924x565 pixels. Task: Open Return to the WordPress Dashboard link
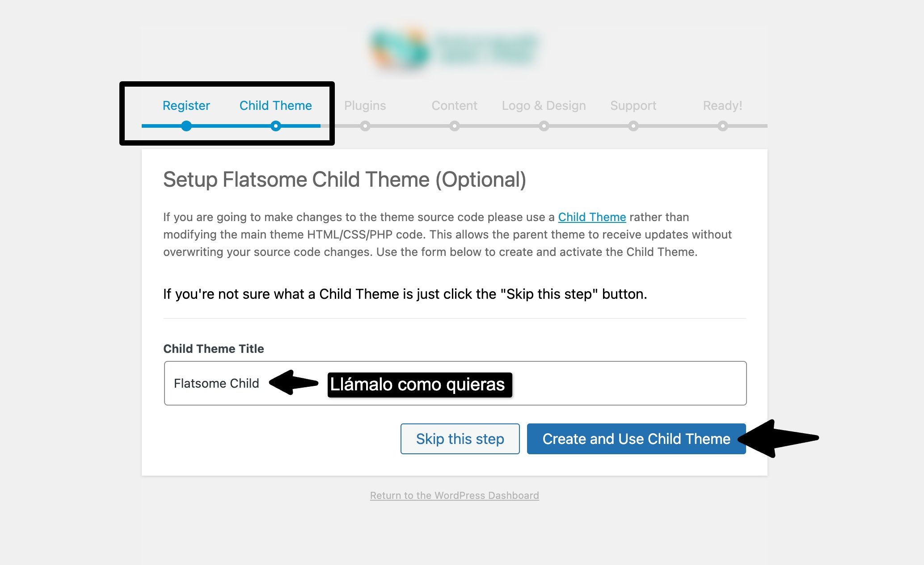click(454, 495)
